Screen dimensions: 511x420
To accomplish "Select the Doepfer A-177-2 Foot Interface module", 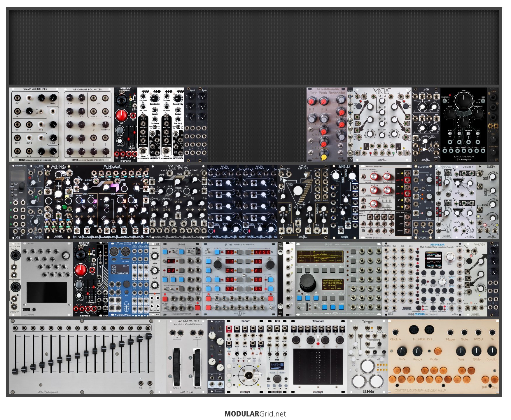I will (15, 279).
